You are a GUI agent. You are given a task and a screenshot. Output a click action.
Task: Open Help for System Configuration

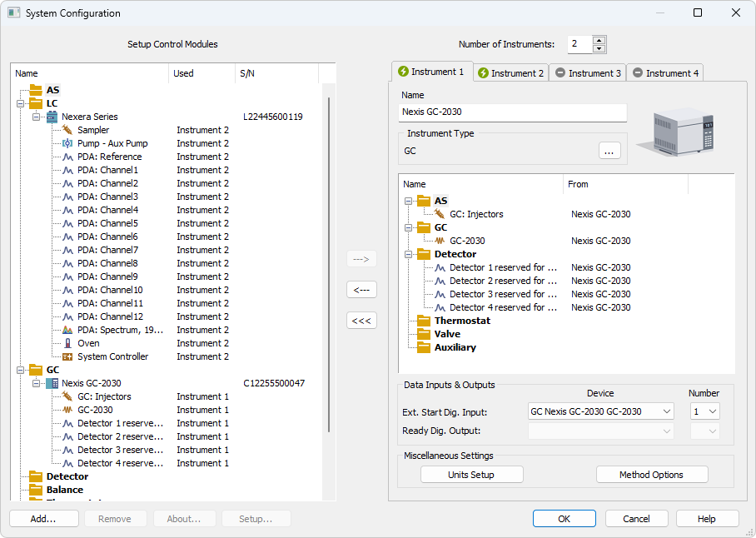click(708, 519)
